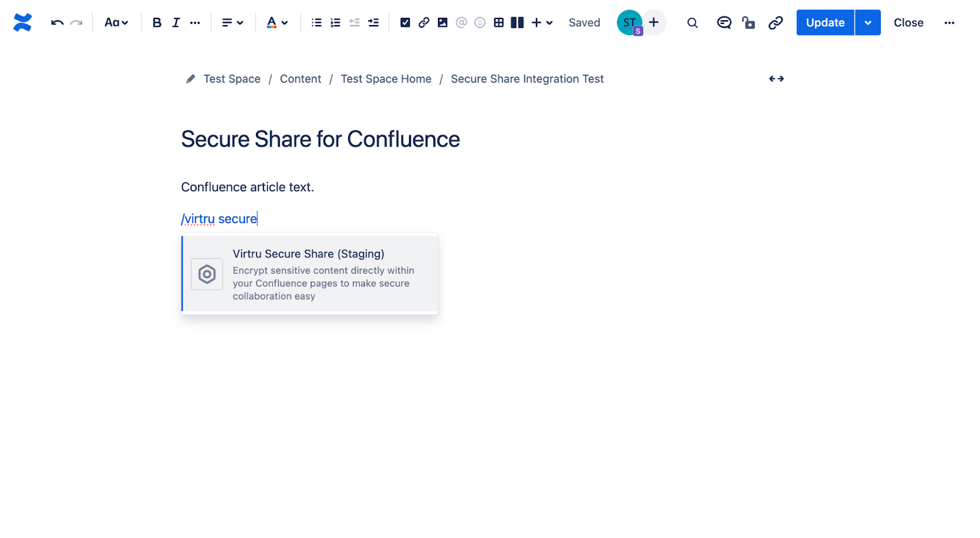This screenshot has width=980, height=538.
Task: Insert a bullet list
Action: point(317,23)
